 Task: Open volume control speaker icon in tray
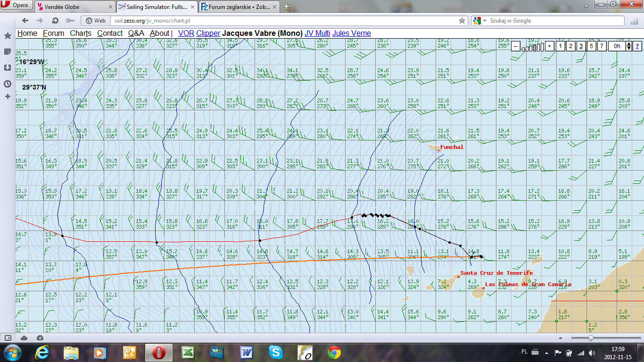(592, 353)
